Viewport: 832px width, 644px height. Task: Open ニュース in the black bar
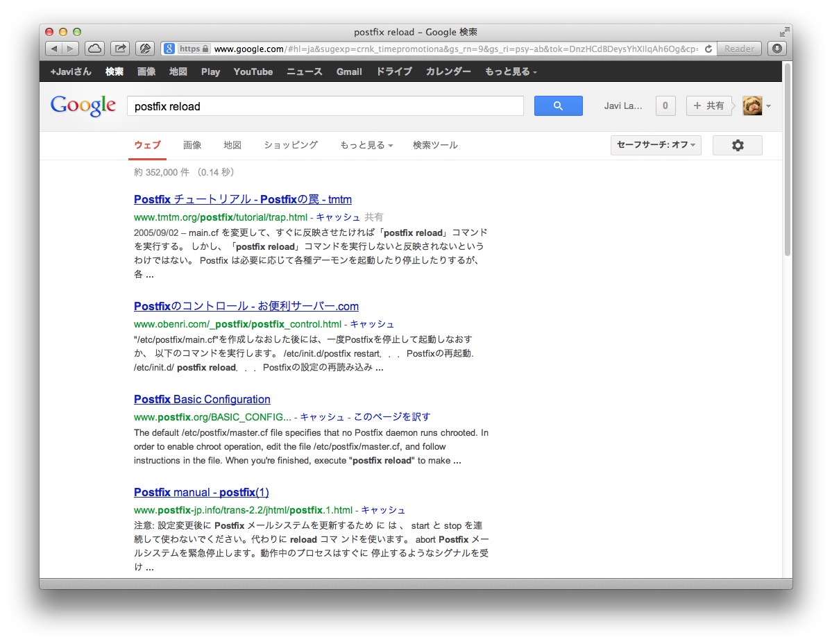coord(304,71)
